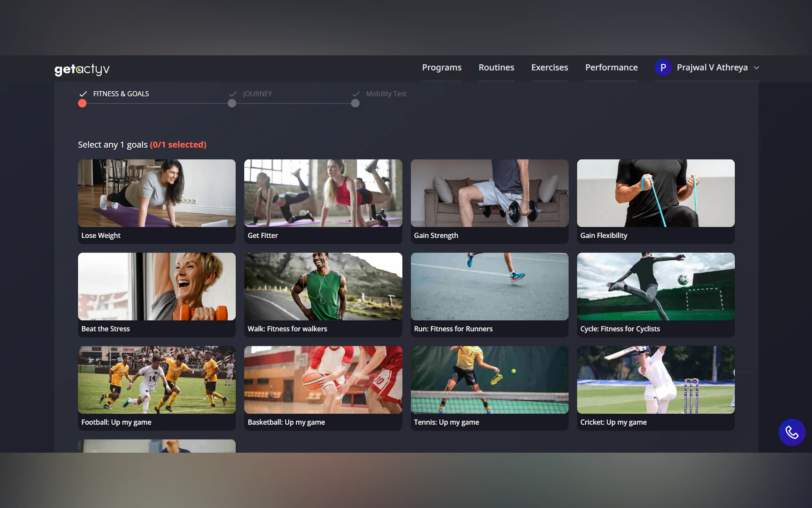
Task: Open the Exercises navigation link
Action: coord(549,67)
